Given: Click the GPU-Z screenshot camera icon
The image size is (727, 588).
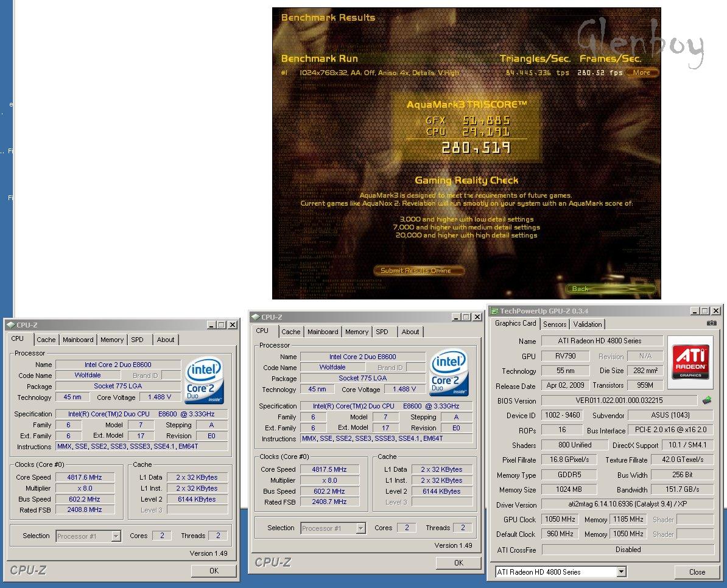Looking at the screenshot, I should tap(711, 324).
